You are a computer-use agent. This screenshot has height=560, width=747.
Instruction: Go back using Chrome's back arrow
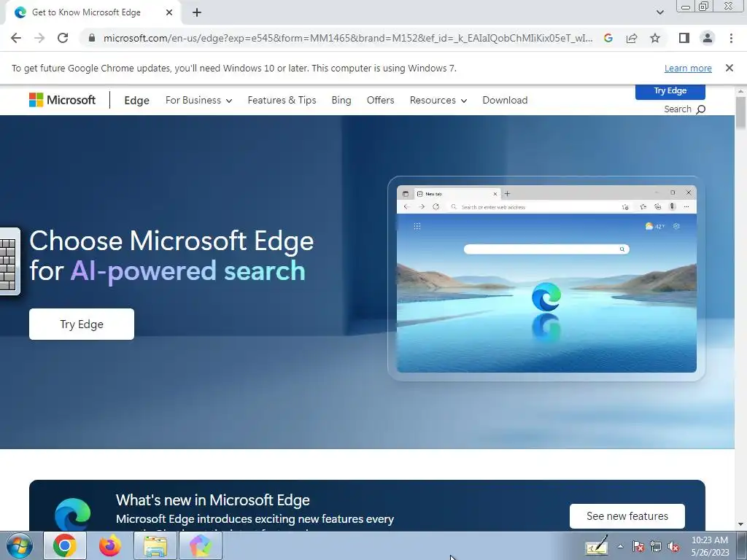pyautogui.click(x=16, y=38)
